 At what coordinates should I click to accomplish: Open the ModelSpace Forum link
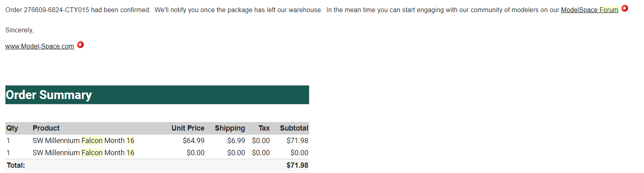click(589, 10)
